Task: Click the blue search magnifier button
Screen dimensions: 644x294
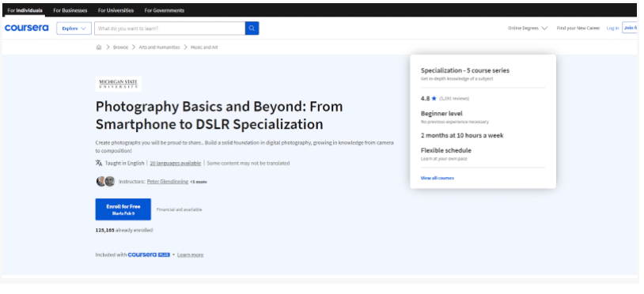Action: tap(252, 28)
